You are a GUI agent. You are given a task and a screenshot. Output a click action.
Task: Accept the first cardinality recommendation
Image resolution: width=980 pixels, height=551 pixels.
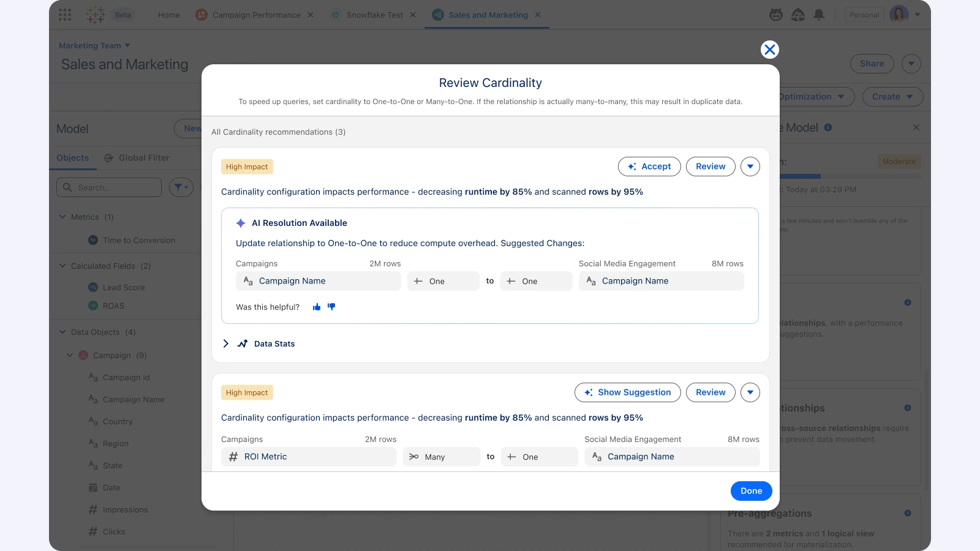tap(649, 167)
